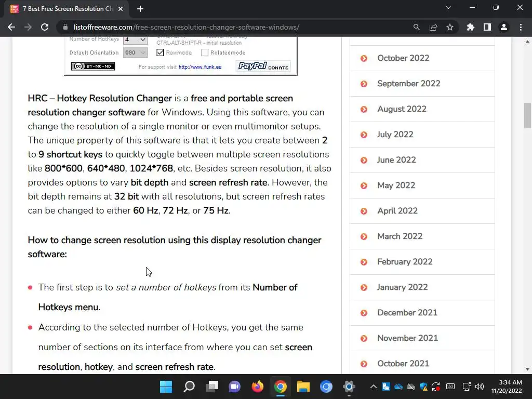Open the Windows Security shield tray icon
This screenshot has width=532, height=399.
coord(423,387)
